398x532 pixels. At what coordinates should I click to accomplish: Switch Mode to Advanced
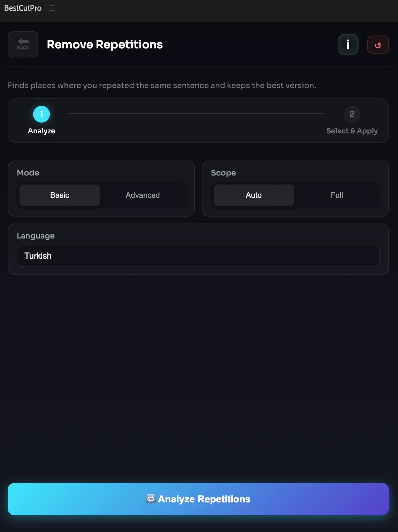point(142,195)
